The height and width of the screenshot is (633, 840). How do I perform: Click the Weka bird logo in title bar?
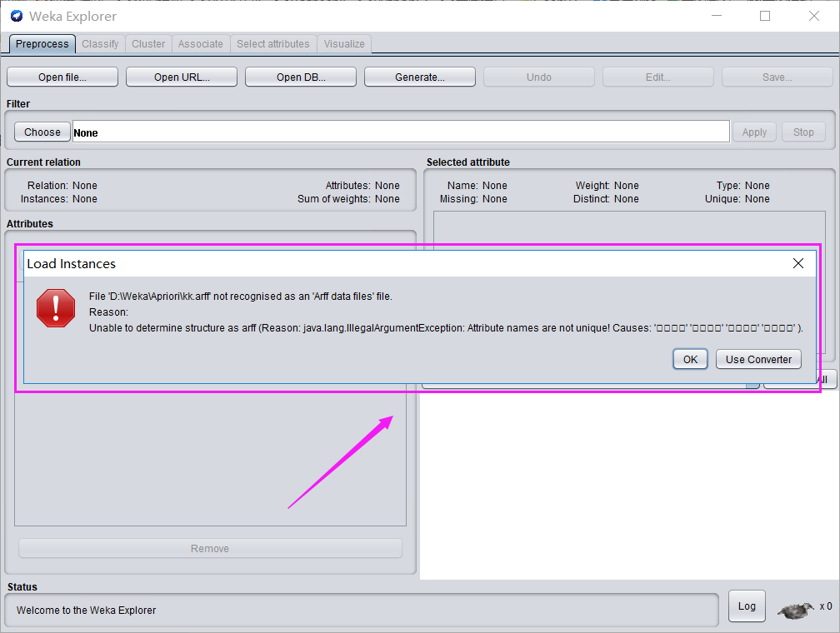coord(16,16)
